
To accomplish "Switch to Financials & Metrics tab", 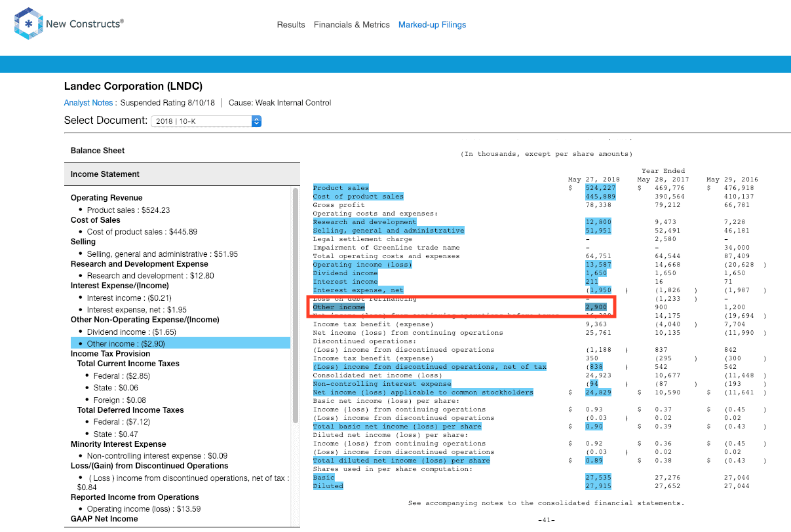I will pyautogui.click(x=352, y=25).
